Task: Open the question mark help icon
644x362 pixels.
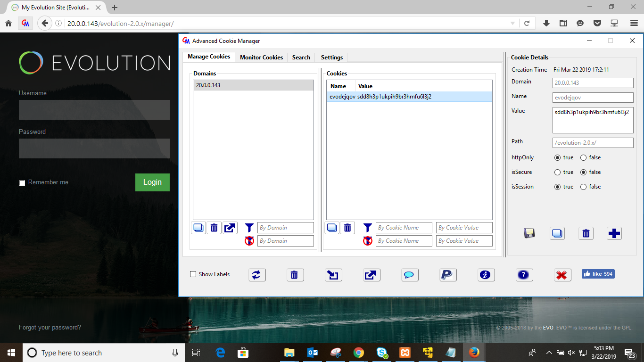Action: tap(524, 275)
